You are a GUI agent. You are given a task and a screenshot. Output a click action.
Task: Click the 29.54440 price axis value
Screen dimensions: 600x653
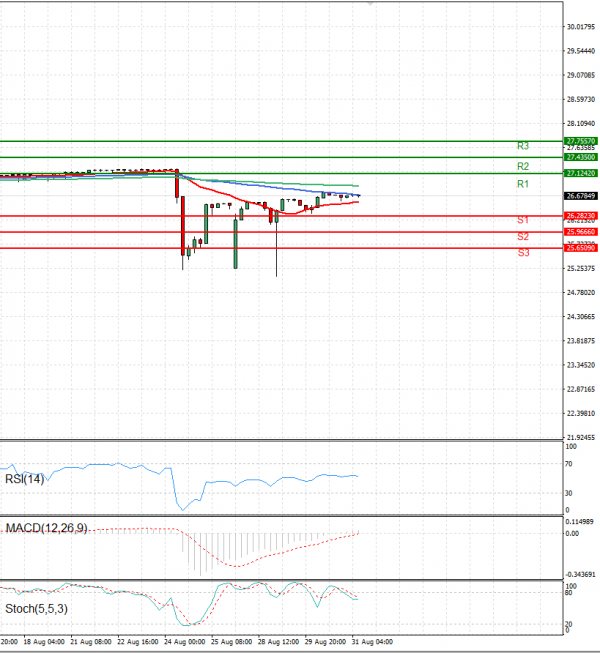pos(581,51)
